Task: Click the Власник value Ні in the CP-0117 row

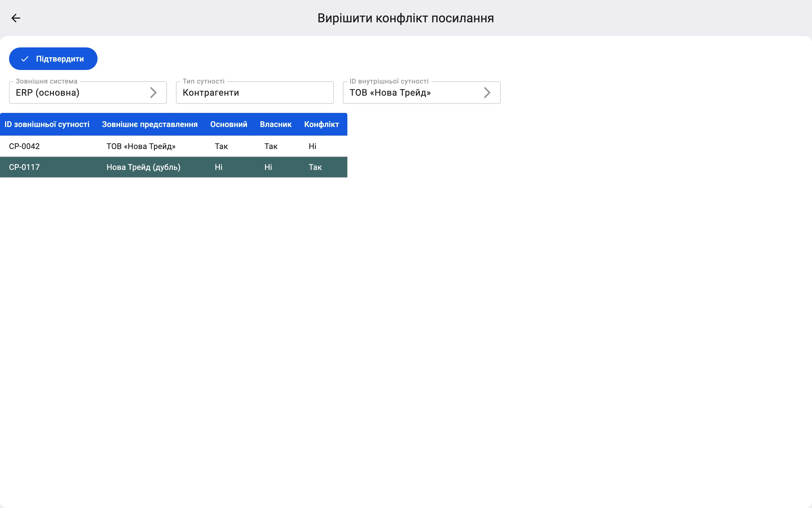Action: (268, 167)
